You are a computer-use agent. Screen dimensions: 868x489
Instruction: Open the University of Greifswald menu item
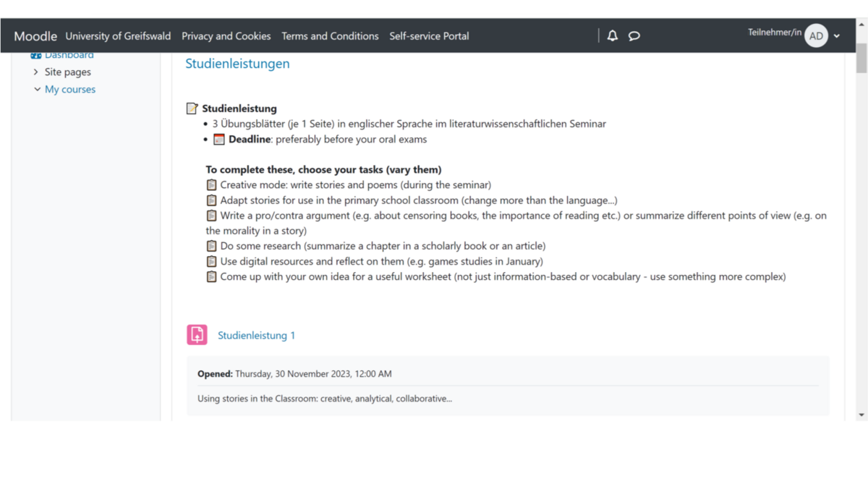tap(118, 35)
